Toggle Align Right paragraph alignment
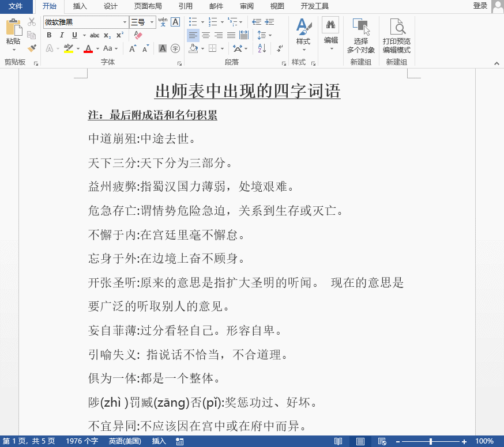504x447 pixels. pos(219,35)
